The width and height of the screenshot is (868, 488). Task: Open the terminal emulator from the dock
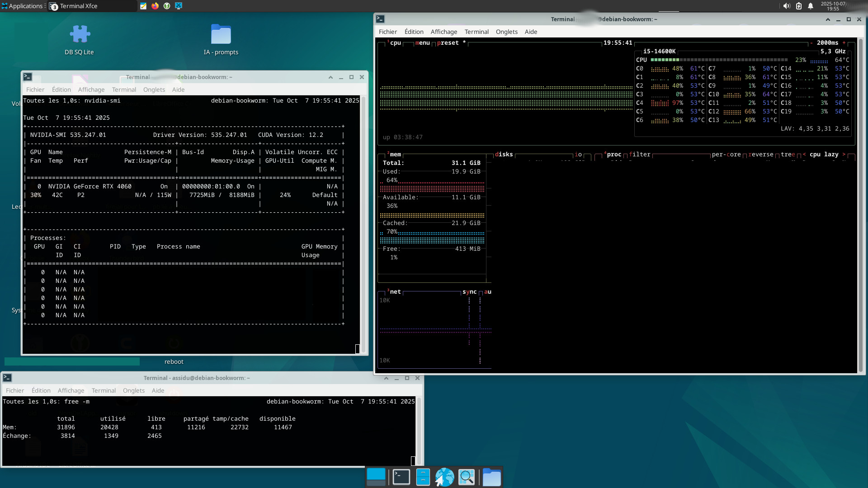(x=401, y=477)
